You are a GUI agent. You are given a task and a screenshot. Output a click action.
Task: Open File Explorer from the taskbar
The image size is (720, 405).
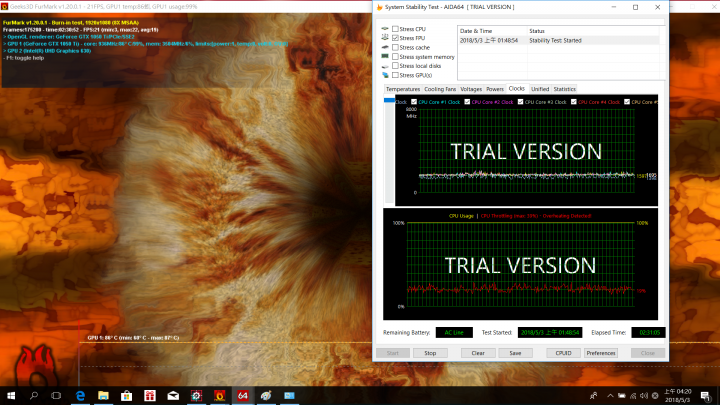103,395
